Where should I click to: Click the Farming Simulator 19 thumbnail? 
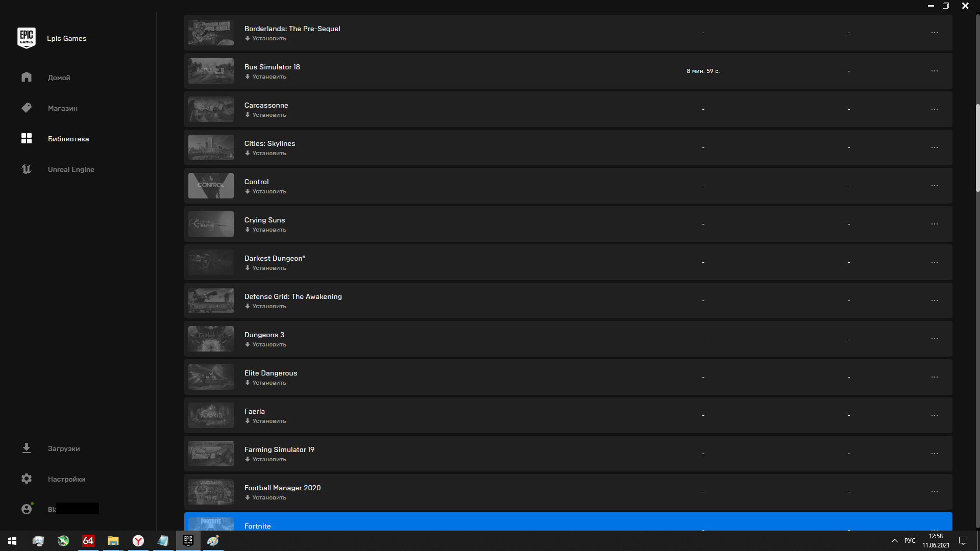211,454
